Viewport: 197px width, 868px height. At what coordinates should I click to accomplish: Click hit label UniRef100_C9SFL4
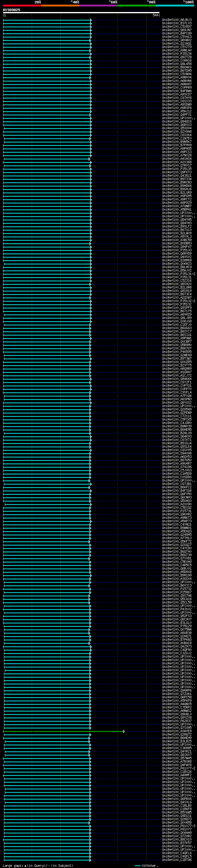click(x=176, y=393)
